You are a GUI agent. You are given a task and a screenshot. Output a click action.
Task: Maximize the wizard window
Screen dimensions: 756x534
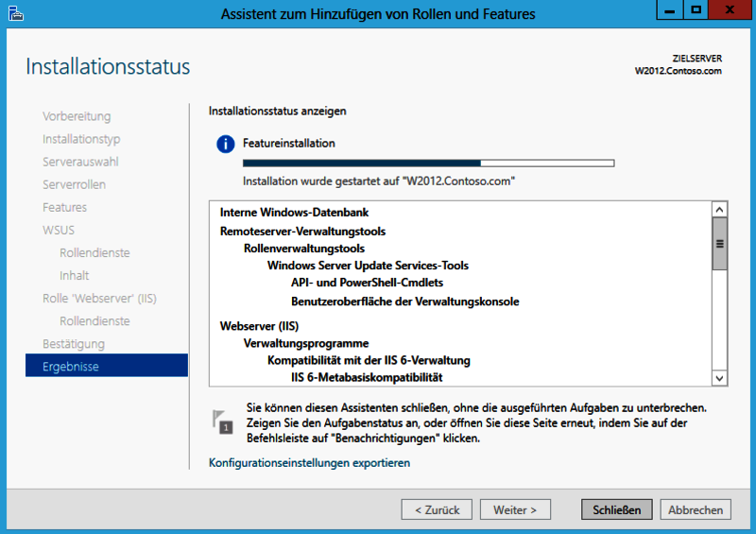click(696, 9)
